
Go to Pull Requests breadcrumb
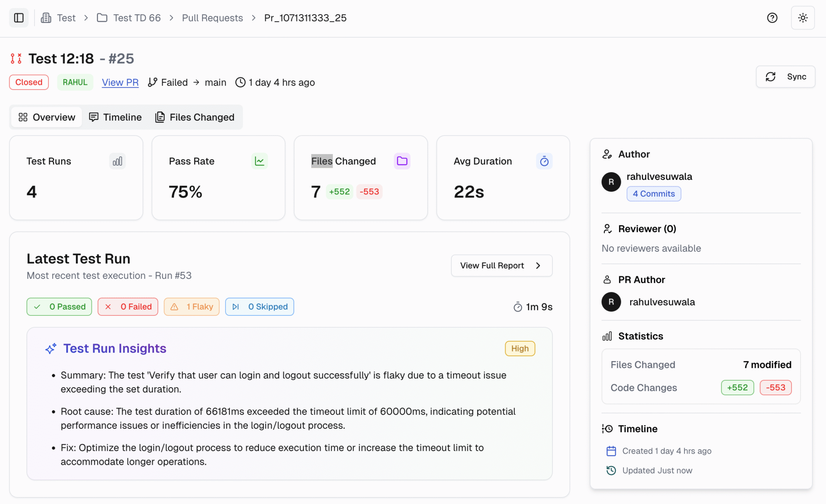point(212,18)
